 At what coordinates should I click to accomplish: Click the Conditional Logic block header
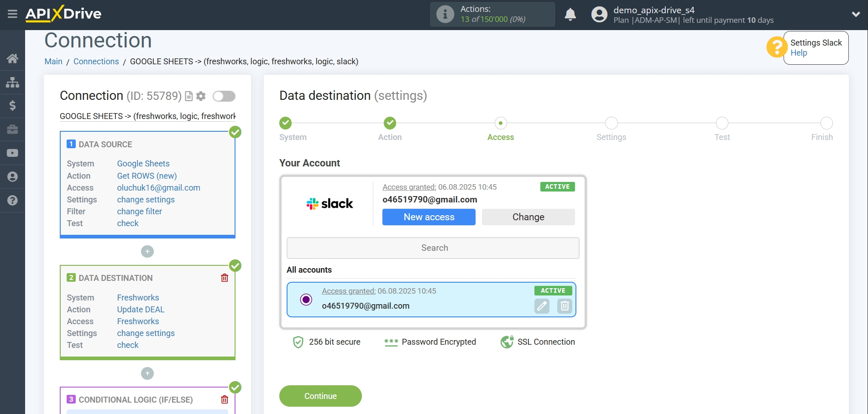(136, 400)
